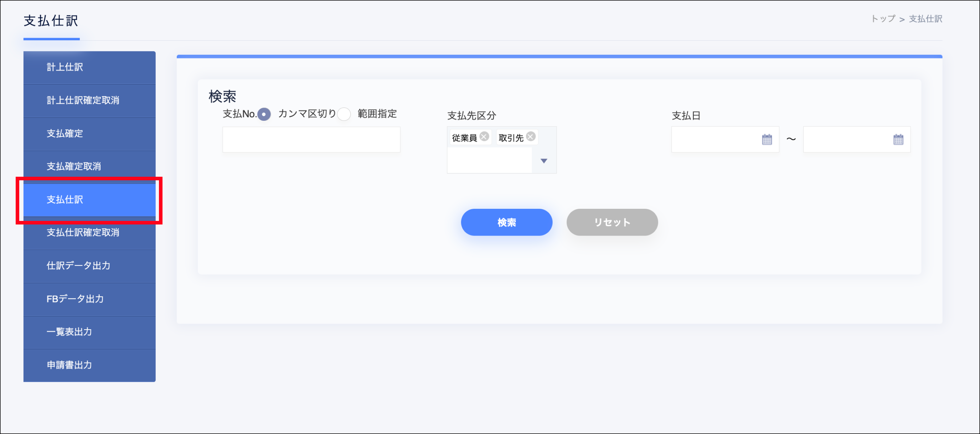Open 計上仕訳 in the sidebar menu
This screenshot has width=980, height=434.
(89, 67)
